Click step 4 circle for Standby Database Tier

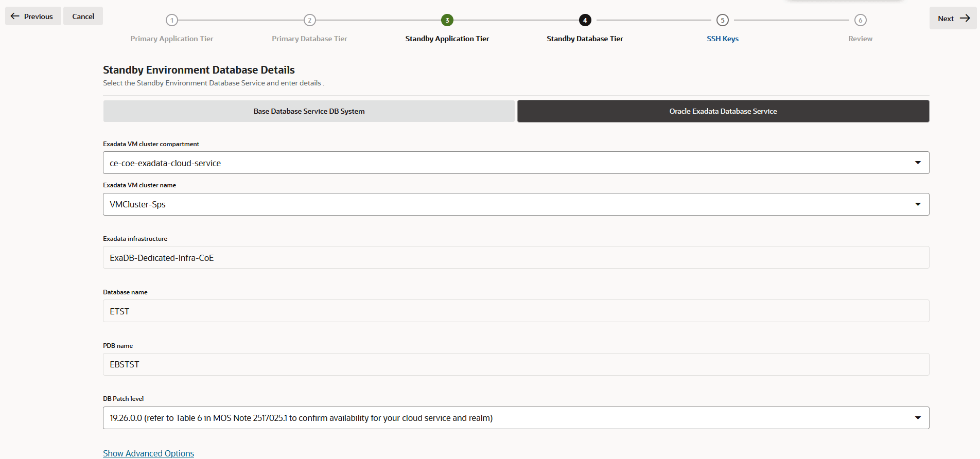click(585, 20)
